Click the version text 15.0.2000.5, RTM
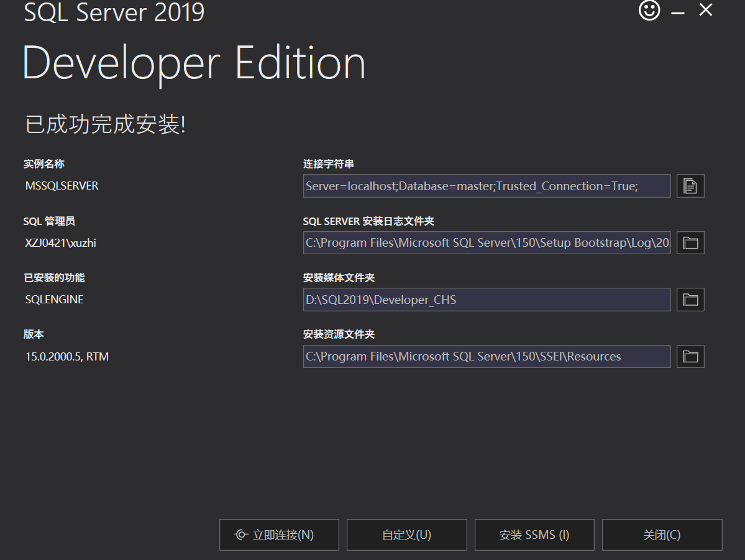 tap(65, 356)
